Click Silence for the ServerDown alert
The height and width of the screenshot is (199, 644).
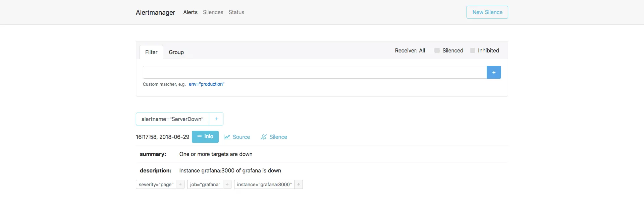(x=274, y=137)
